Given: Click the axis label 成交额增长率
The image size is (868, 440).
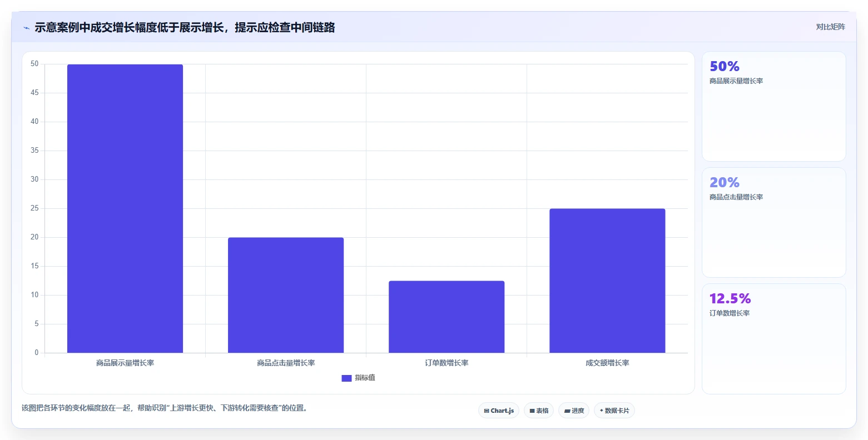Looking at the screenshot, I should tap(607, 363).
